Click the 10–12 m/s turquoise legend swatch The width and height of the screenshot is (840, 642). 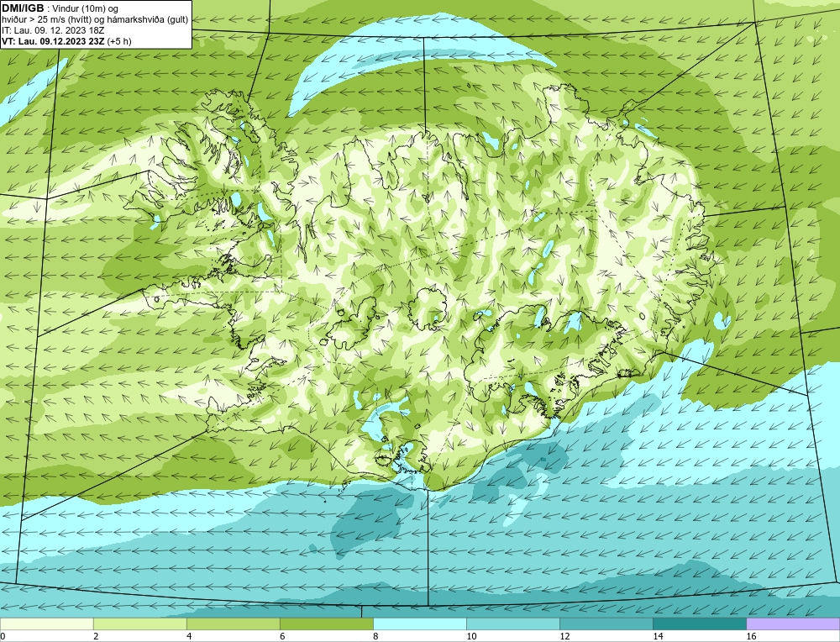coord(512,624)
